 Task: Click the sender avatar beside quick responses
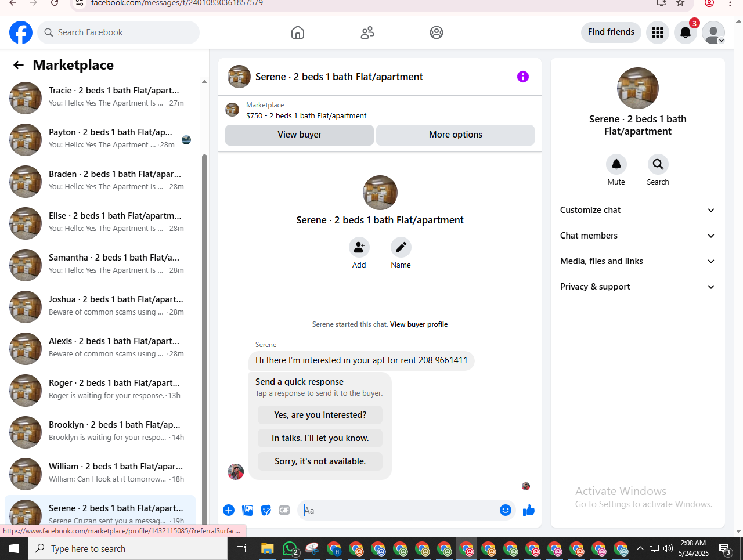pyautogui.click(x=236, y=472)
